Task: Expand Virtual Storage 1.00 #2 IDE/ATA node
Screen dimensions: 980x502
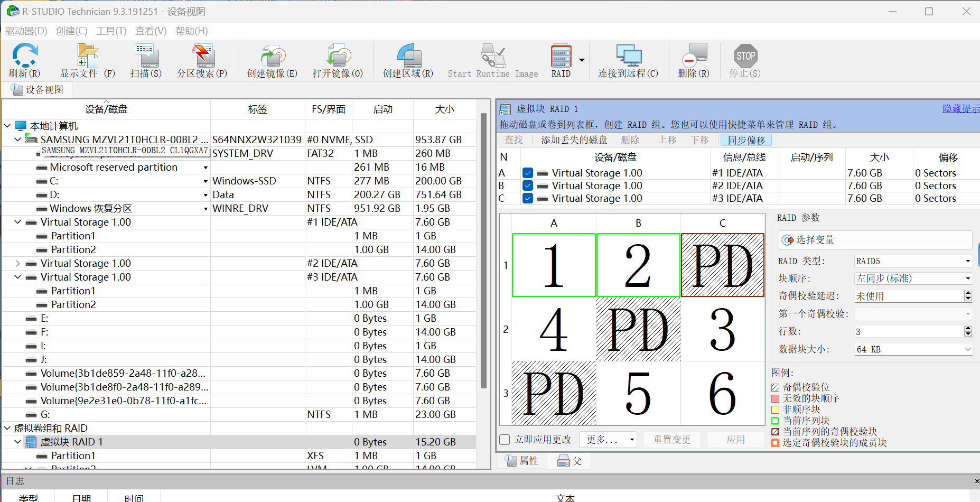Action: click(18, 263)
